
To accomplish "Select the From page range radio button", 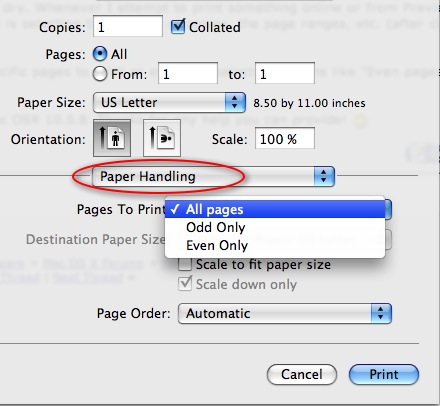I will coord(100,74).
